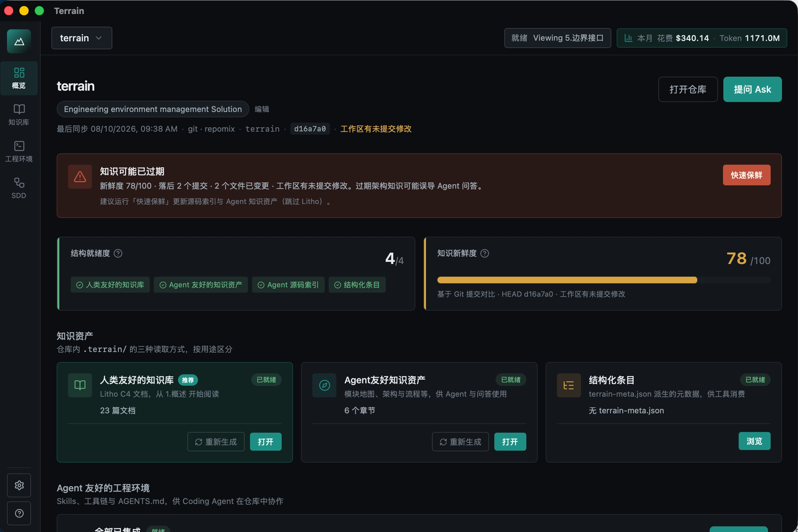Click the Agent 友好的知识资产 readiness chip
Image resolution: width=798 pixels, height=532 pixels.
coord(201,285)
